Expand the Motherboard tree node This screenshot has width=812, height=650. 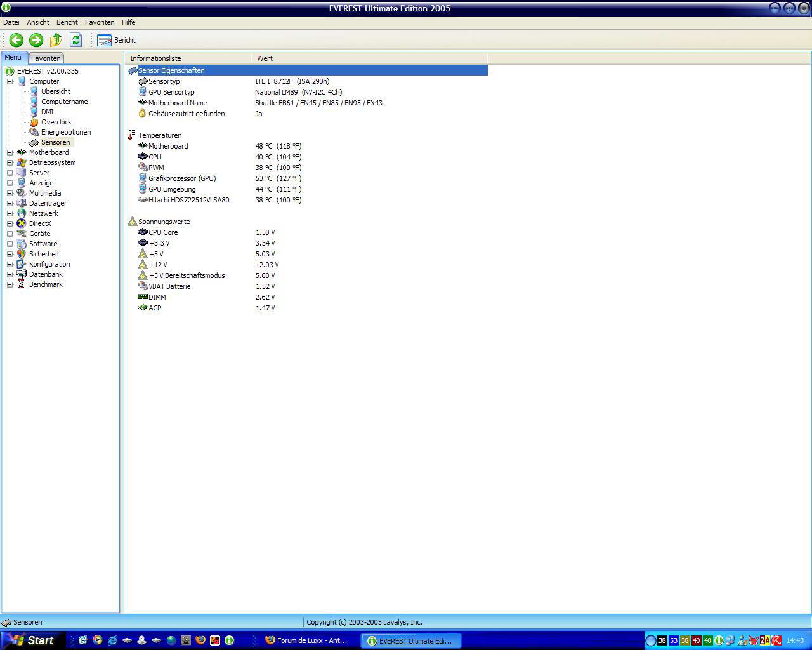click(x=10, y=152)
